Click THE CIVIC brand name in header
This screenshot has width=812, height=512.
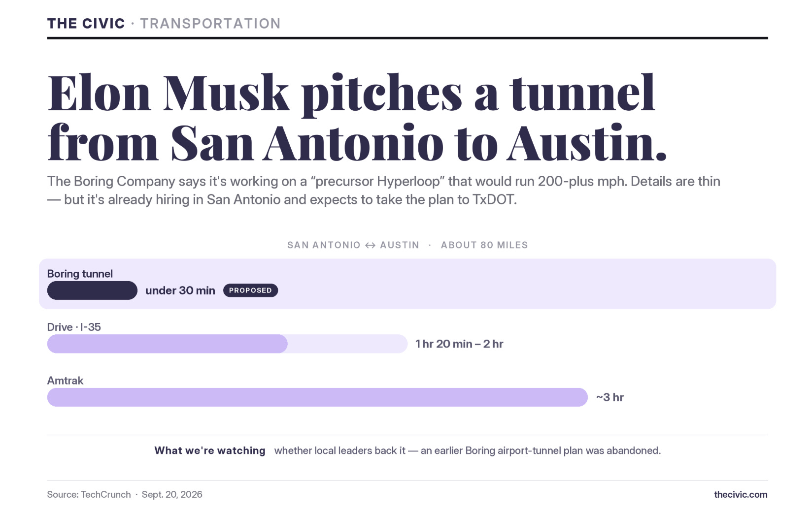point(86,24)
